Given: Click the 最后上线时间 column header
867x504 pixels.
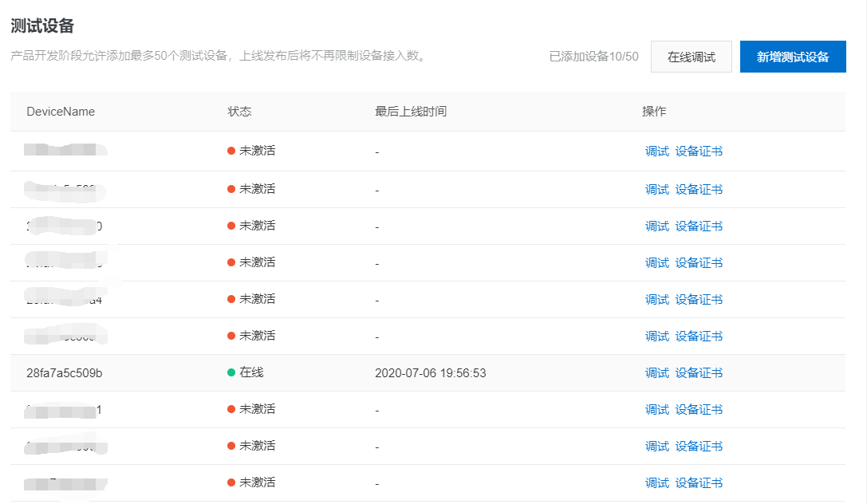Looking at the screenshot, I should pos(411,112).
